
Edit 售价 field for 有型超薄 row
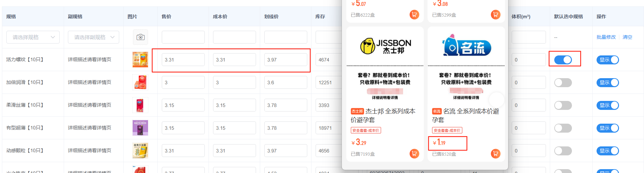tap(183, 128)
